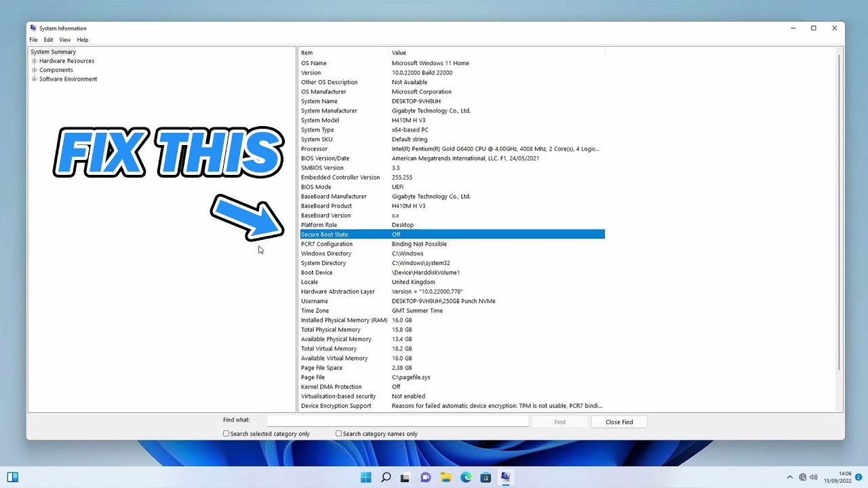Viewport: 868px width, 488px height.
Task: Select the Boot Device row
Action: click(x=452, y=272)
